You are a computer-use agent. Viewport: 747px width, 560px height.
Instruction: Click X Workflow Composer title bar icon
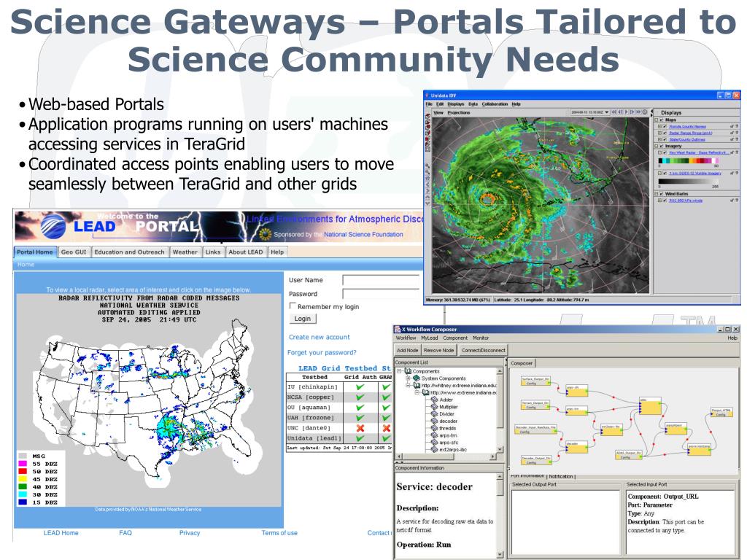(x=398, y=329)
